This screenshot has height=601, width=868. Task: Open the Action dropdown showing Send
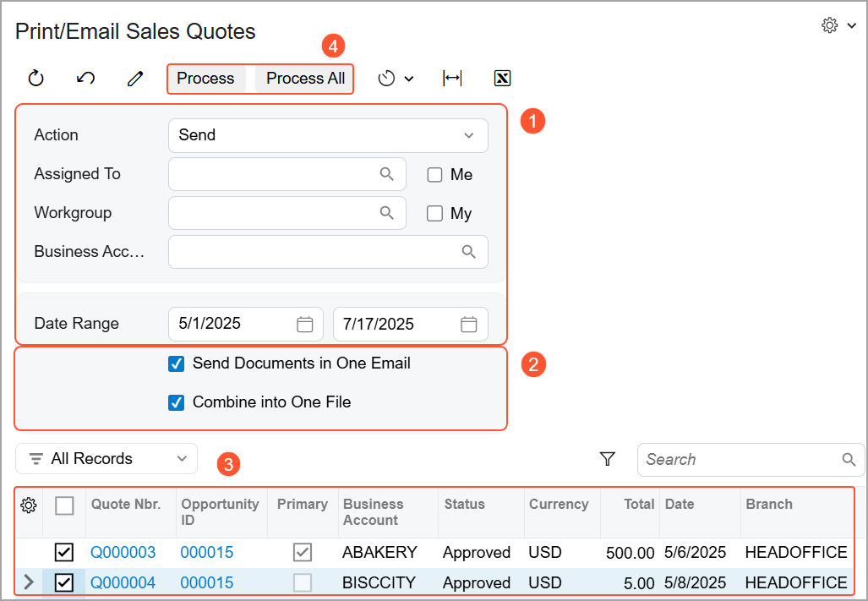click(x=328, y=135)
